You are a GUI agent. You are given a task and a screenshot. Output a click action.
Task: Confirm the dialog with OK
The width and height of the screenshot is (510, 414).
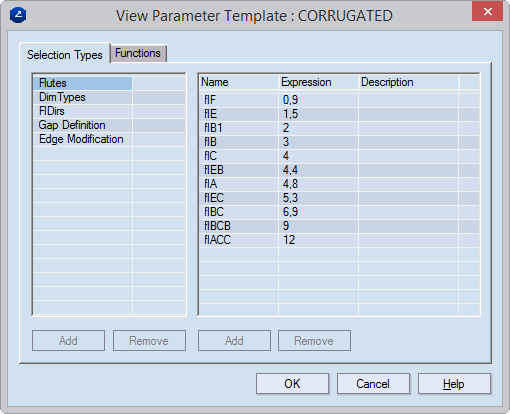point(292,384)
